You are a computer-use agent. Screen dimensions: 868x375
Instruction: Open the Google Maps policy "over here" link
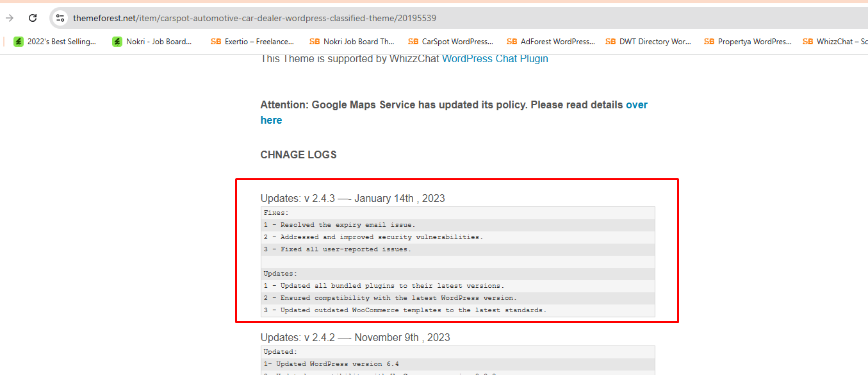pyautogui.click(x=636, y=104)
